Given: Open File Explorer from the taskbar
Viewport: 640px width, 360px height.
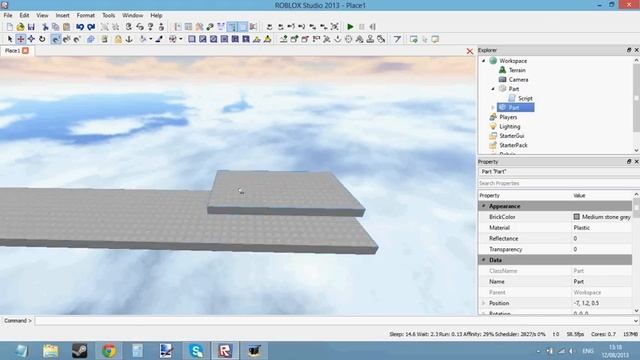Looking at the screenshot, I should pyautogui.click(x=51, y=351).
